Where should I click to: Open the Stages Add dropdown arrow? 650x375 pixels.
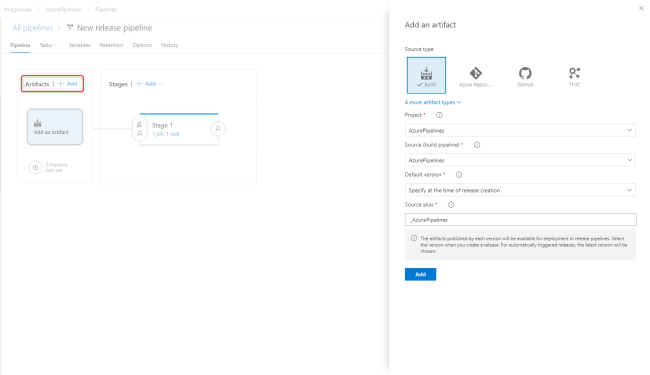(161, 84)
